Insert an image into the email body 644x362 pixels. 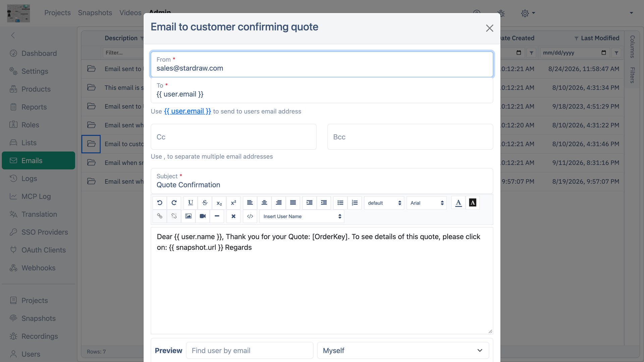189,216
